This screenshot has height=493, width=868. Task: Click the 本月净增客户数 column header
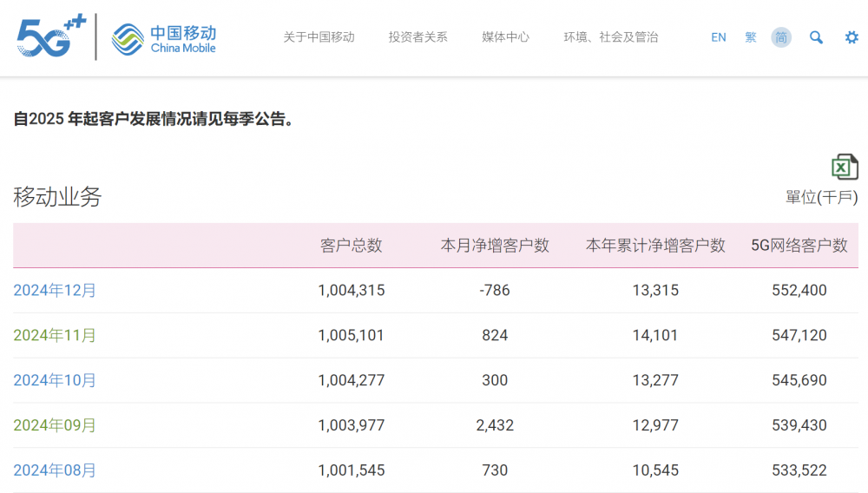pyautogui.click(x=495, y=246)
